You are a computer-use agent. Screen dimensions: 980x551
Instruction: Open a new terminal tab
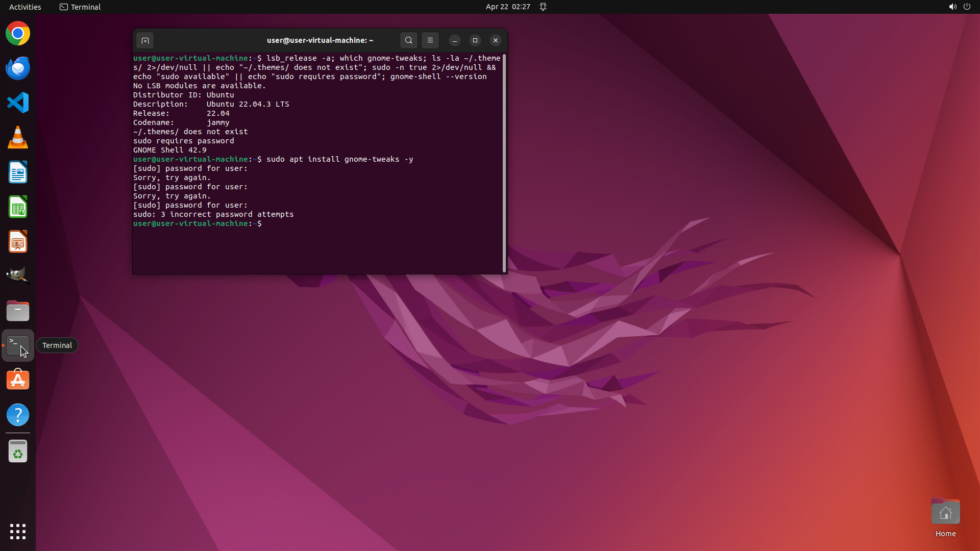tap(145, 40)
